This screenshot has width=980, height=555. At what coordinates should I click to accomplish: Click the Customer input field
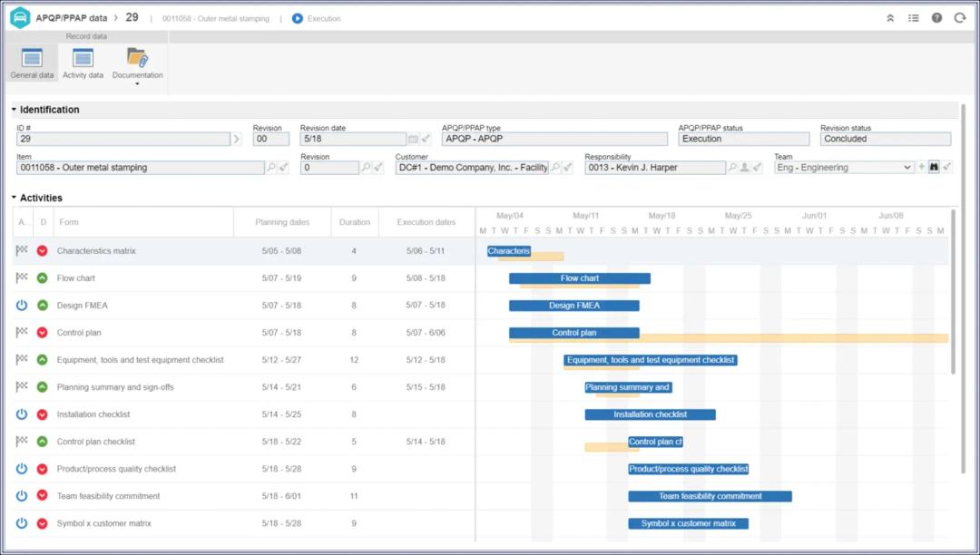tap(472, 168)
